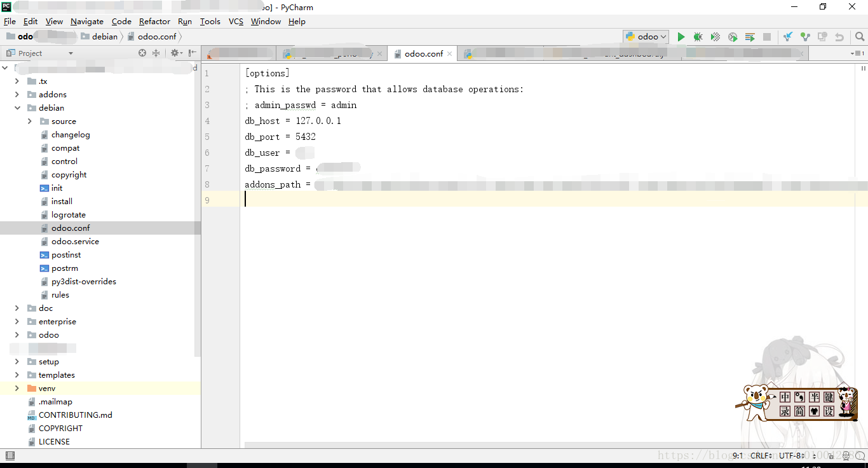Run the odoo configuration with green play button

point(681,37)
